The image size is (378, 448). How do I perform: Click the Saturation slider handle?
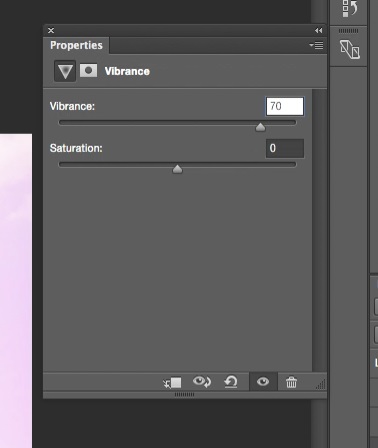click(177, 169)
